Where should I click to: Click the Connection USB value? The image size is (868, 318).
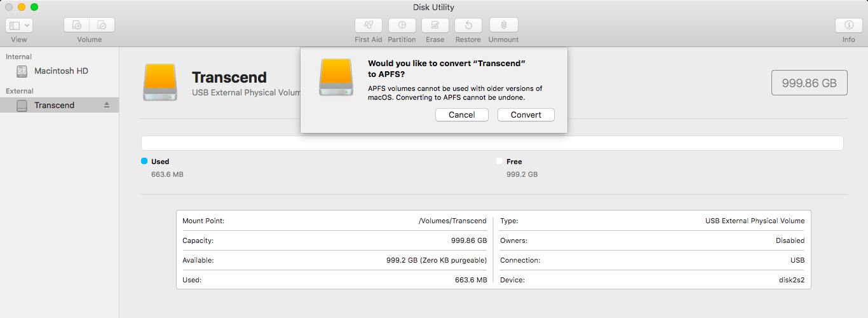click(797, 260)
